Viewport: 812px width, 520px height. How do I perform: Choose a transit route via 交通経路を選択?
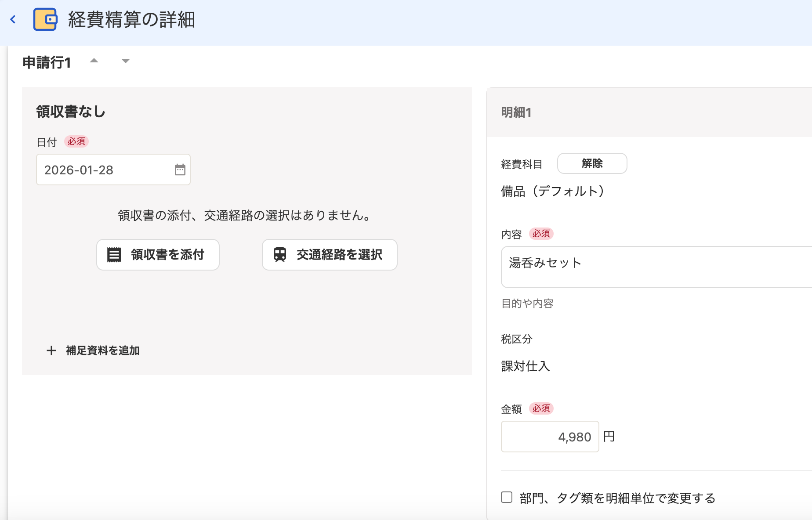point(330,255)
